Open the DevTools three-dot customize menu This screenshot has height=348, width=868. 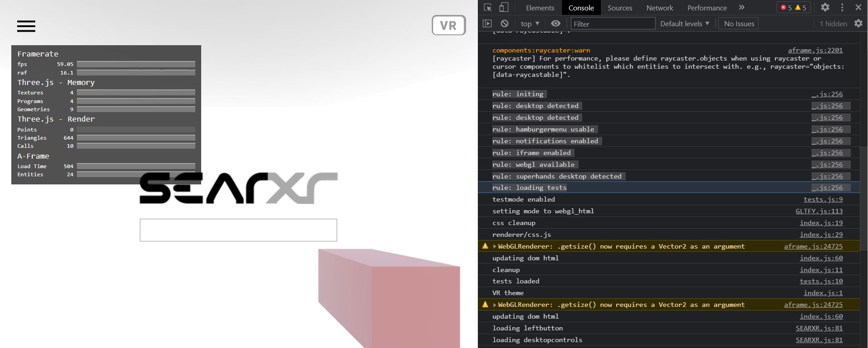pyautogui.click(x=842, y=7)
